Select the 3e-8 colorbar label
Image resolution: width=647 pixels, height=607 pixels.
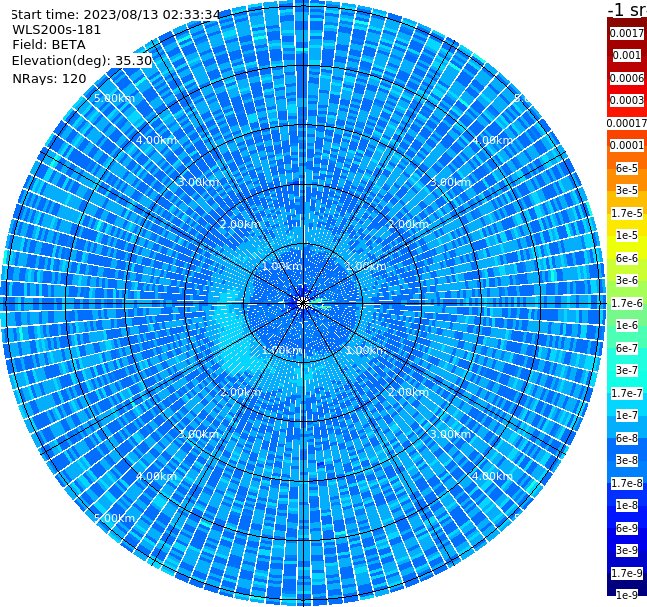[x=627, y=460]
